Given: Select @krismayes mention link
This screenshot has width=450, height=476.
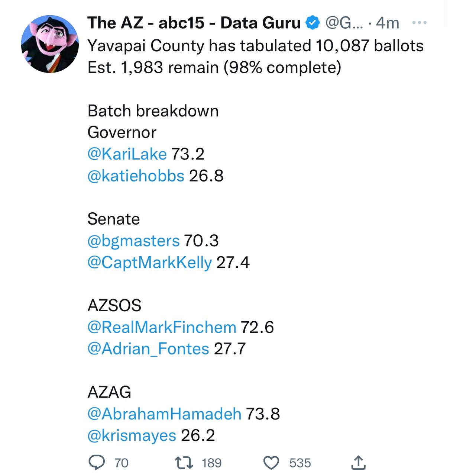Looking at the screenshot, I should [x=132, y=435].
